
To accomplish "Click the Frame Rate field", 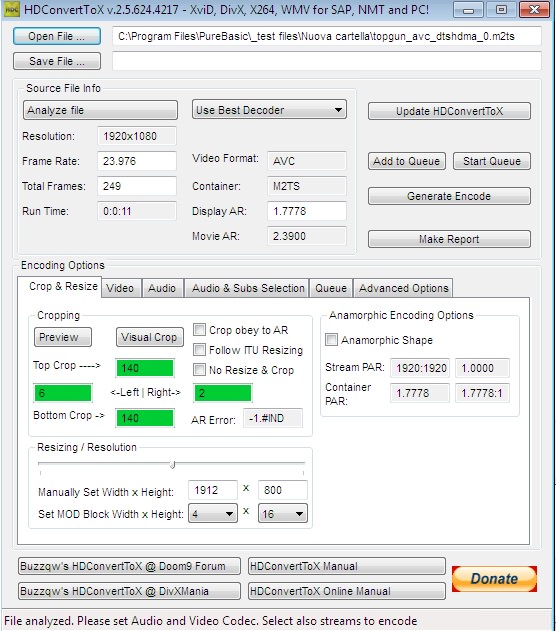I will [137, 161].
